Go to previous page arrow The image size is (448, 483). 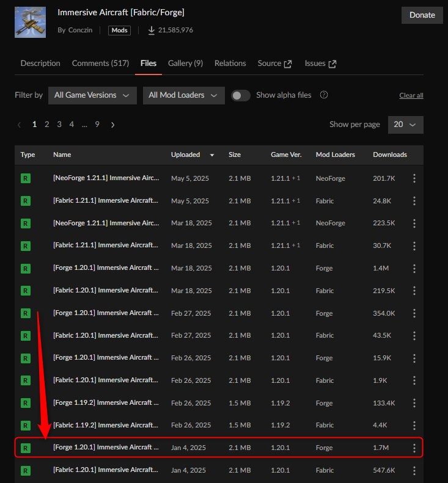[x=20, y=125]
